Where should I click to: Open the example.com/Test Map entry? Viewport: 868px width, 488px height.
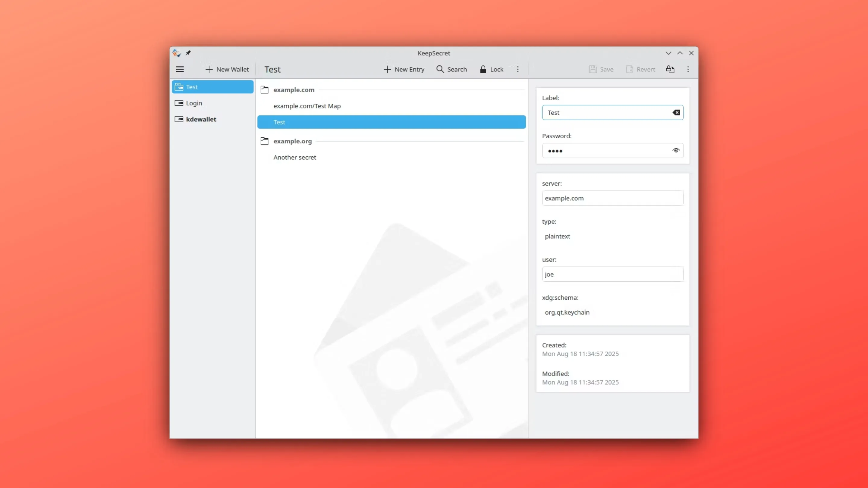(392, 106)
